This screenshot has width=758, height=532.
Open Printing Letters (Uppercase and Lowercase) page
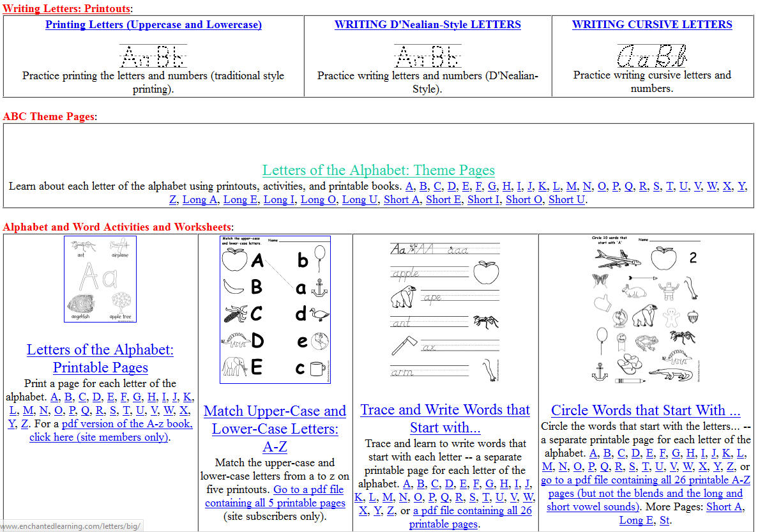point(153,24)
